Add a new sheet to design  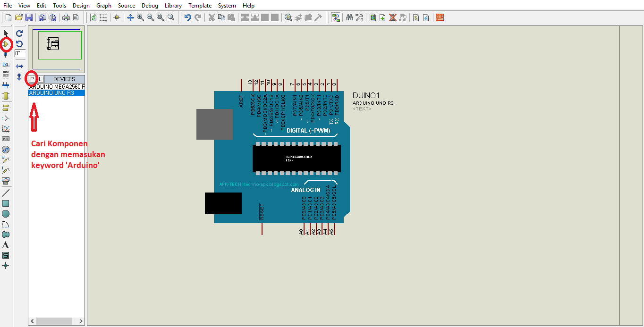pos(382,17)
